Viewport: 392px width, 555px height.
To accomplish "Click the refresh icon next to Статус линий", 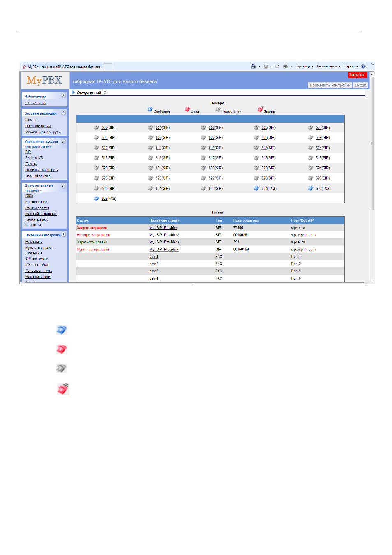I will pos(105,92).
